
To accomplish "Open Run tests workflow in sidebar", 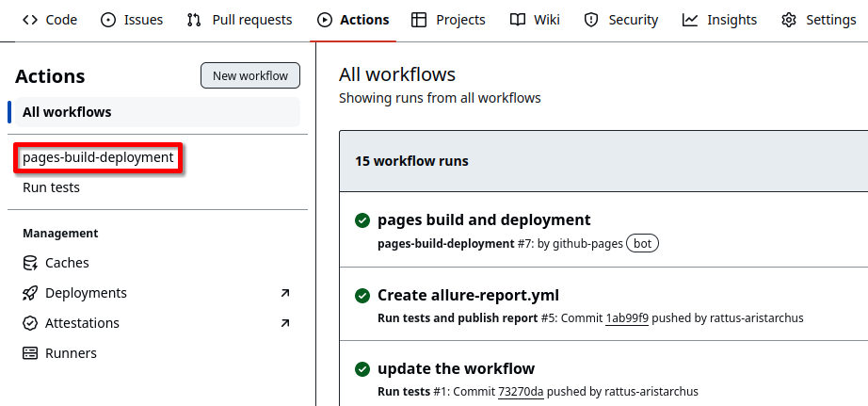I will click(51, 187).
